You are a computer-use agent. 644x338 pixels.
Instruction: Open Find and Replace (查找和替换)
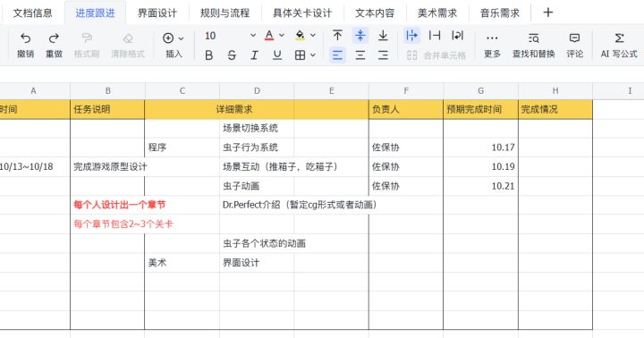[533, 45]
